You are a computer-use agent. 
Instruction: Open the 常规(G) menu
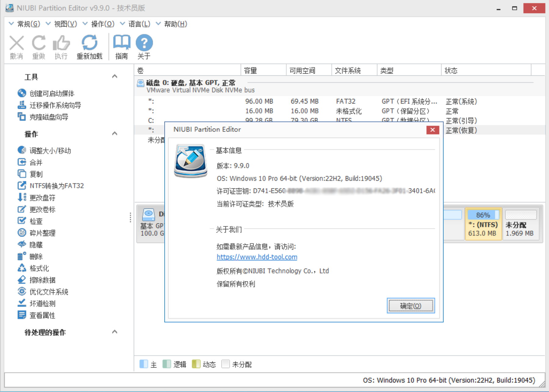coord(25,24)
